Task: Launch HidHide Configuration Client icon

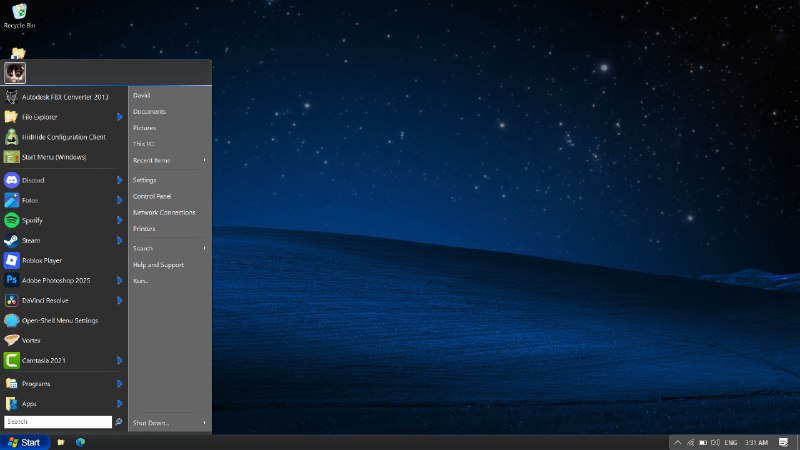Action: click(11, 137)
